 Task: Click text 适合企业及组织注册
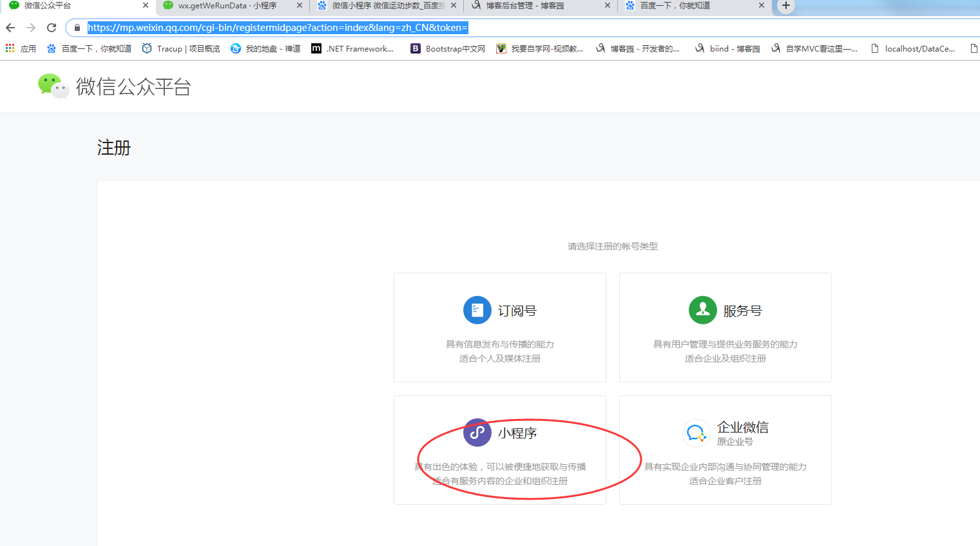tap(725, 358)
